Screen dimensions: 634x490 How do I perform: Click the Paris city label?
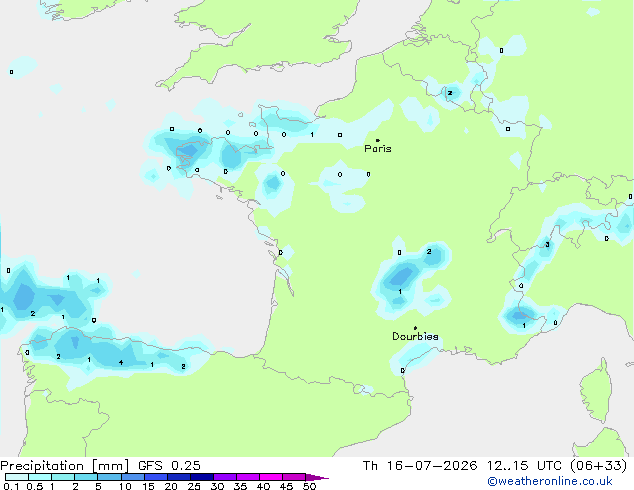coord(378,149)
